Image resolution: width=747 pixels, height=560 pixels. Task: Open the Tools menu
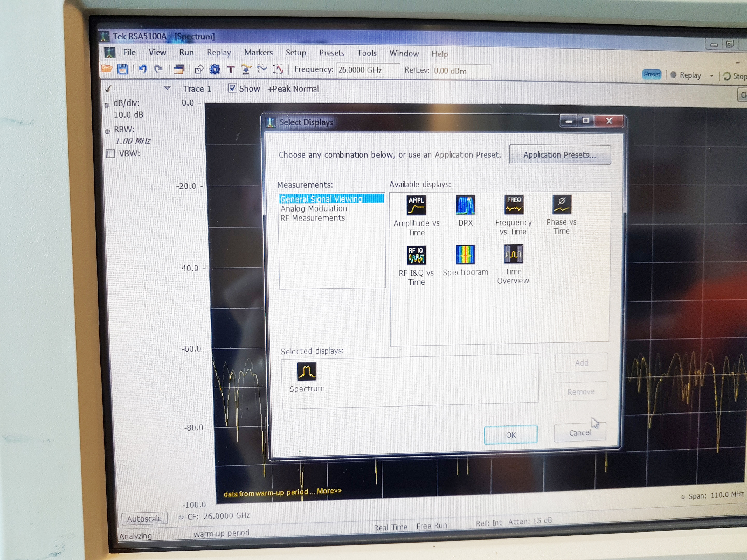[x=367, y=53]
